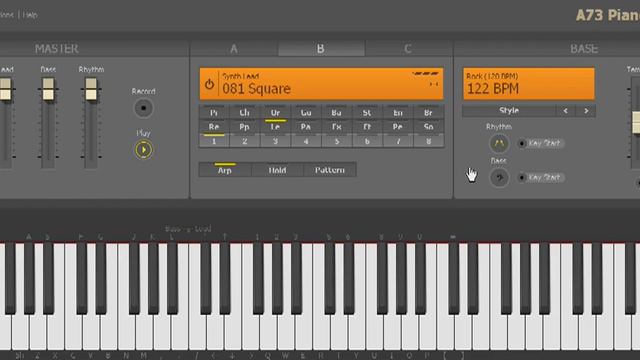This screenshot has width=640, height=360.
Task: Toggle the Synth Lead power icon
Action: (x=209, y=84)
